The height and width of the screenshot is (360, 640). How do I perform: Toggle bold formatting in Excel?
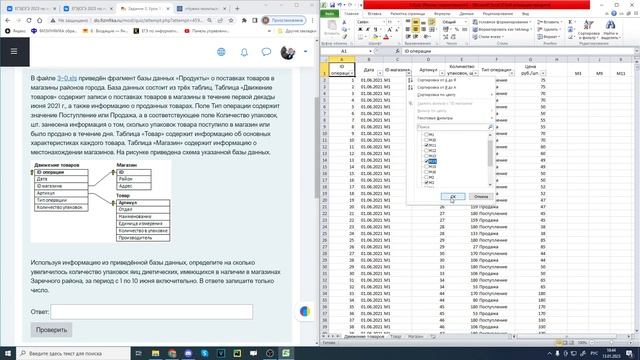point(360,29)
